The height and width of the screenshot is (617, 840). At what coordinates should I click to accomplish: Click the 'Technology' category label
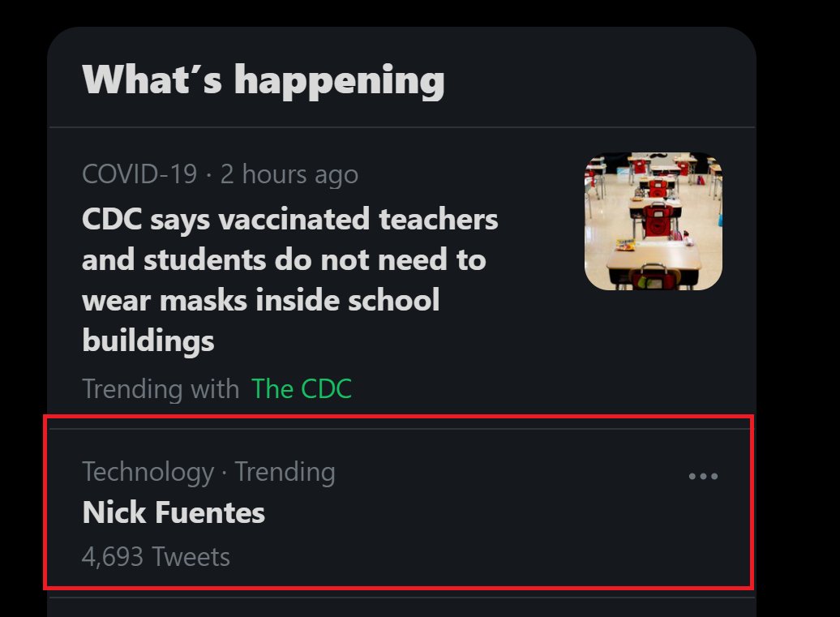[x=148, y=472]
